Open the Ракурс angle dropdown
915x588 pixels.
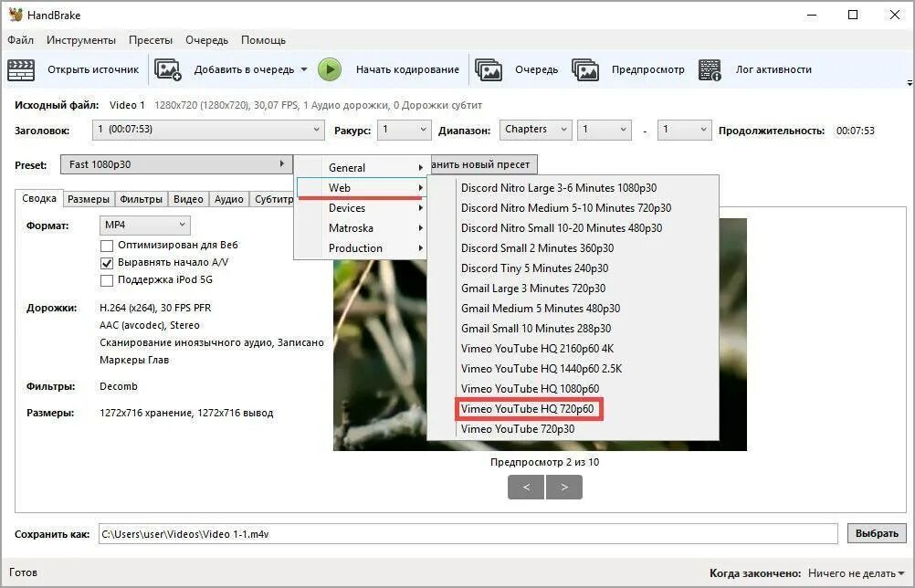tap(404, 130)
